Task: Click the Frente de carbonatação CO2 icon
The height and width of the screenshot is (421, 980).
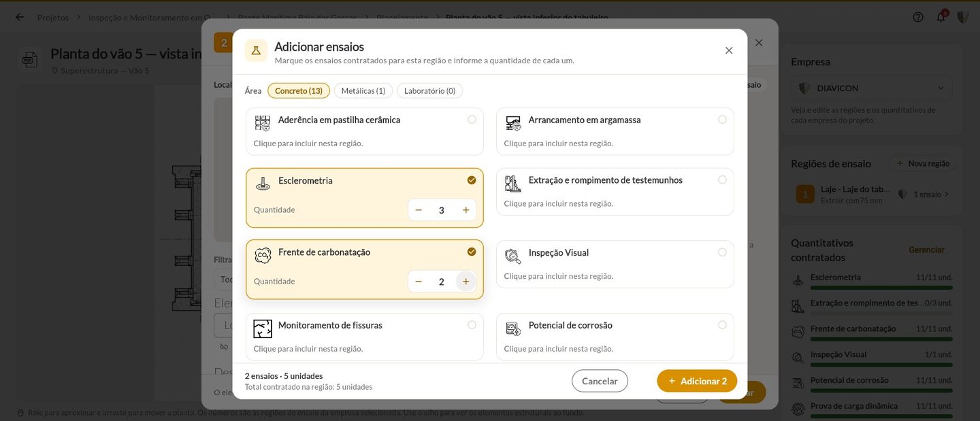Action: (263, 256)
